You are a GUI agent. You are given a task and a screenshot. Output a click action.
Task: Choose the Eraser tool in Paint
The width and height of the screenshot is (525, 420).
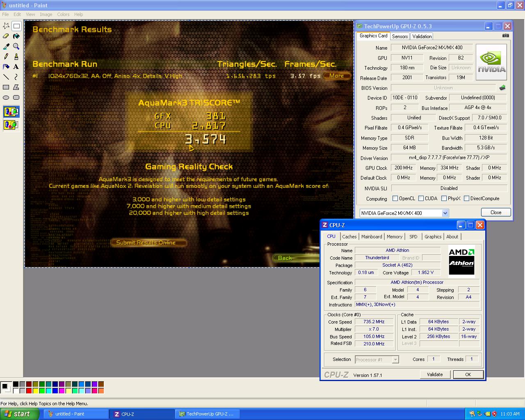(6, 36)
